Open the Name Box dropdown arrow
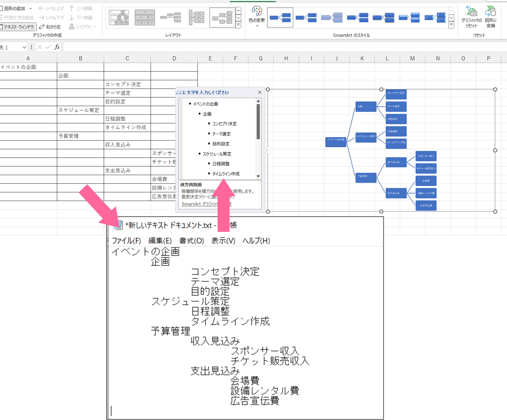Image resolution: width=507 pixels, height=420 pixels. pos(24,47)
